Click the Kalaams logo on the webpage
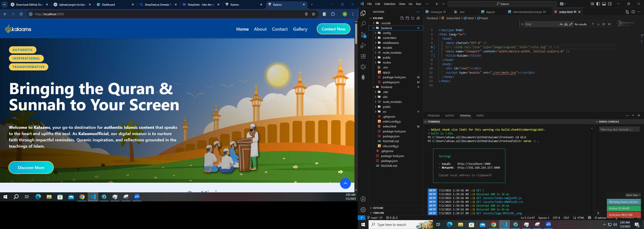The image size is (644, 229). pos(18,29)
